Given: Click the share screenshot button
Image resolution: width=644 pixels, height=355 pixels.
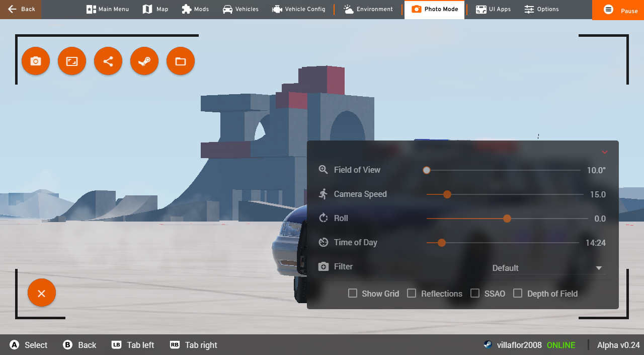Looking at the screenshot, I should (x=108, y=61).
